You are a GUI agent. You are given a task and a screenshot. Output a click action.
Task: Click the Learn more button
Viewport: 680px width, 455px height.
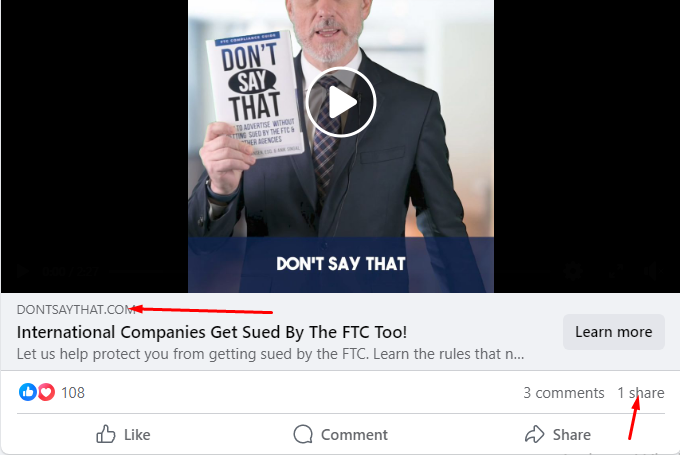pos(613,332)
